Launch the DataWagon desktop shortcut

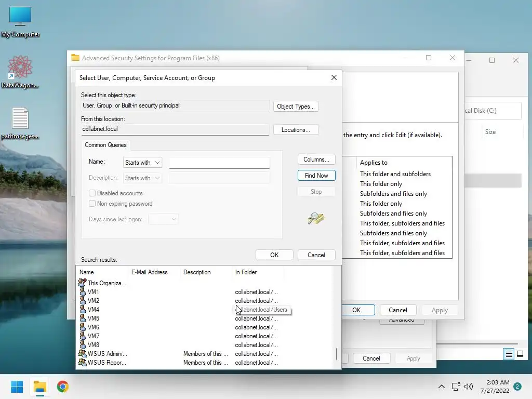(x=20, y=72)
